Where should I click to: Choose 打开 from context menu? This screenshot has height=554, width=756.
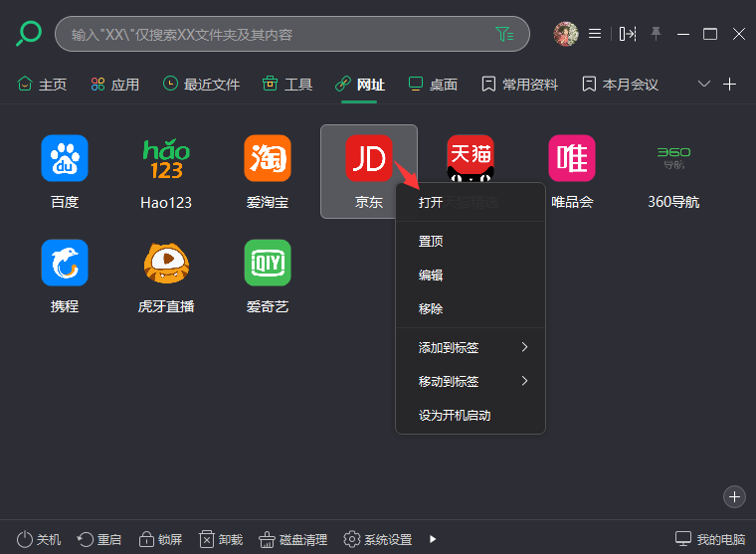(x=471, y=203)
